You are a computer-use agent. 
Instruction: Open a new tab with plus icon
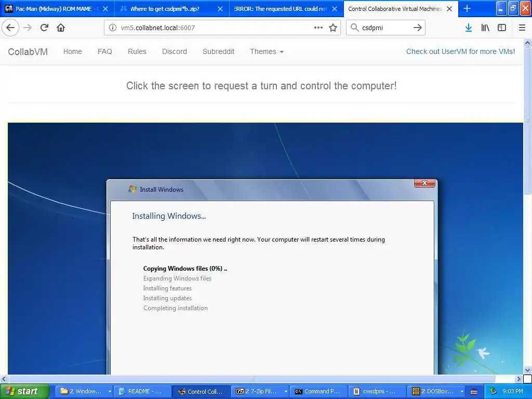pyautogui.click(x=467, y=8)
